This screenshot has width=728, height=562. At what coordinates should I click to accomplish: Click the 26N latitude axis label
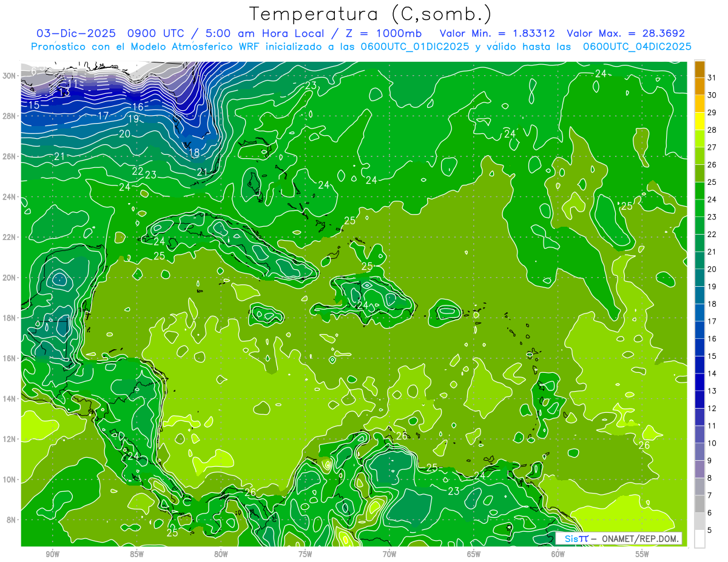[x=10, y=156]
